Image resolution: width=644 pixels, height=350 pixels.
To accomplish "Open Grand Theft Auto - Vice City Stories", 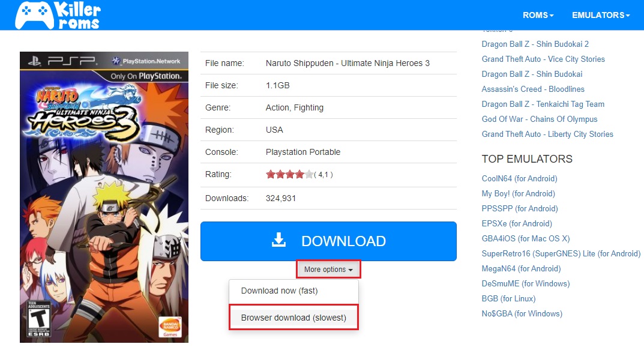I will pyautogui.click(x=543, y=59).
